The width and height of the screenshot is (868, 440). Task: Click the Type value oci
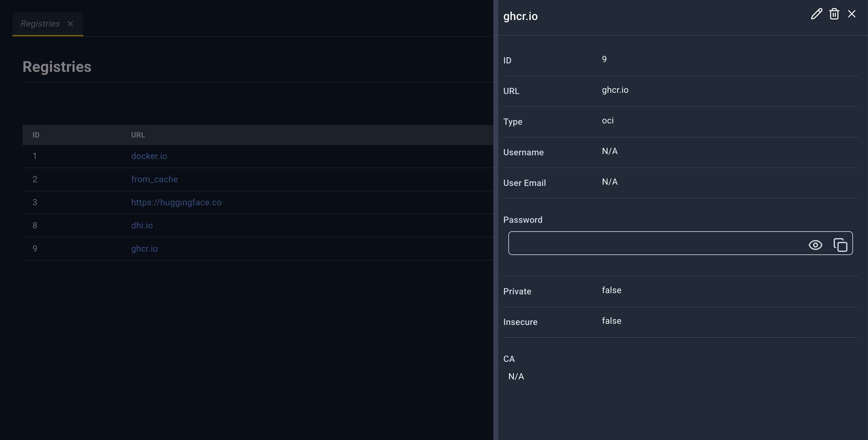tap(608, 121)
